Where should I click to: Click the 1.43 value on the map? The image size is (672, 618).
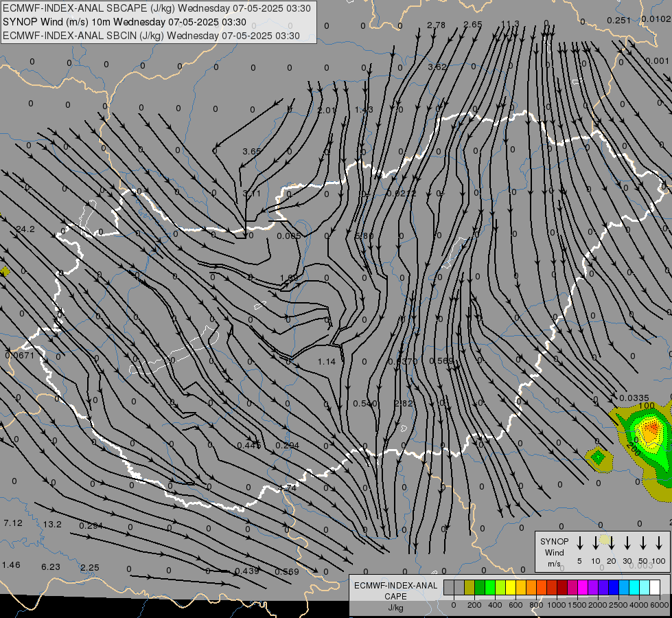[x=364, y=110]
